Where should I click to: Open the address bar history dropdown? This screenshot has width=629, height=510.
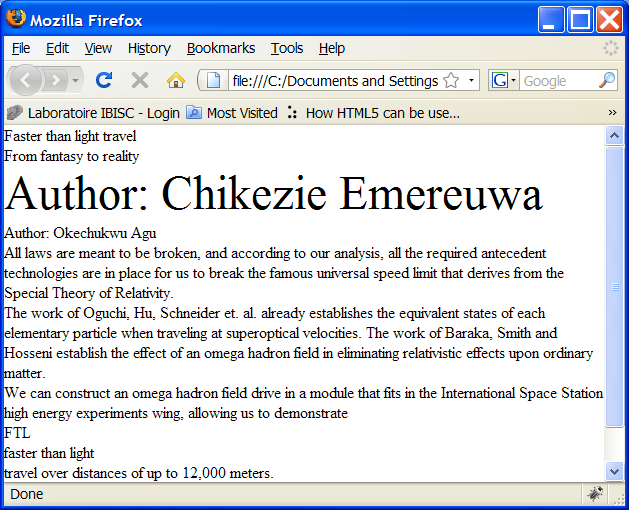pyautogui.click(x=471, y=81)
